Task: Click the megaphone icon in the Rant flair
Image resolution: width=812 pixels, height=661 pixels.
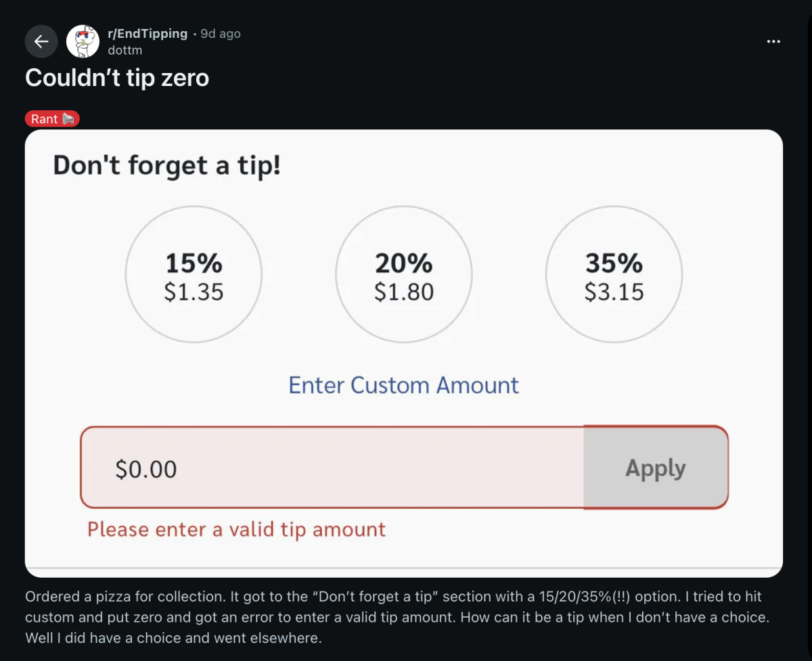Action: click(x=69, y=119)
